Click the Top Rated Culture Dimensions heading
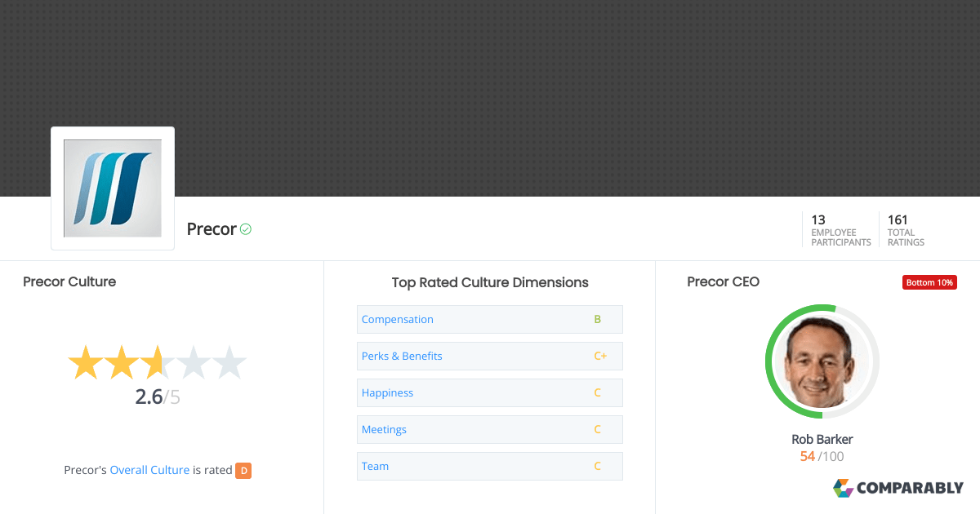This screenshot has width=980, height=514. pyautogui.click(x=490, y=282)
